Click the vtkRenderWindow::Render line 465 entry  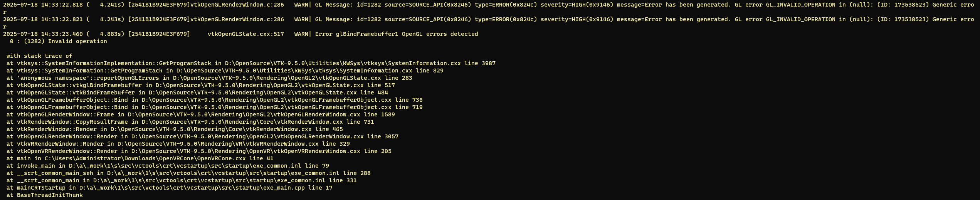pos(175,129)
